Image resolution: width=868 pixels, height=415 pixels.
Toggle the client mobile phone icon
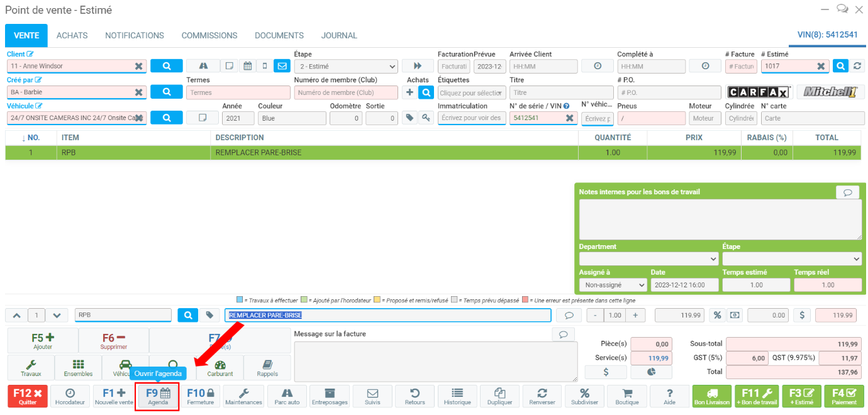265,66
